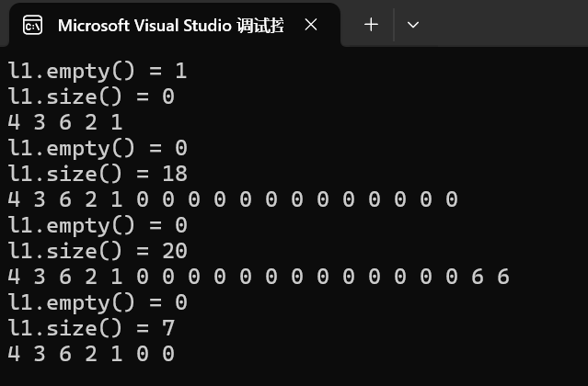
Task: Click the 'l1.size() = 20' output line
Action: click(x=97, y=251)
